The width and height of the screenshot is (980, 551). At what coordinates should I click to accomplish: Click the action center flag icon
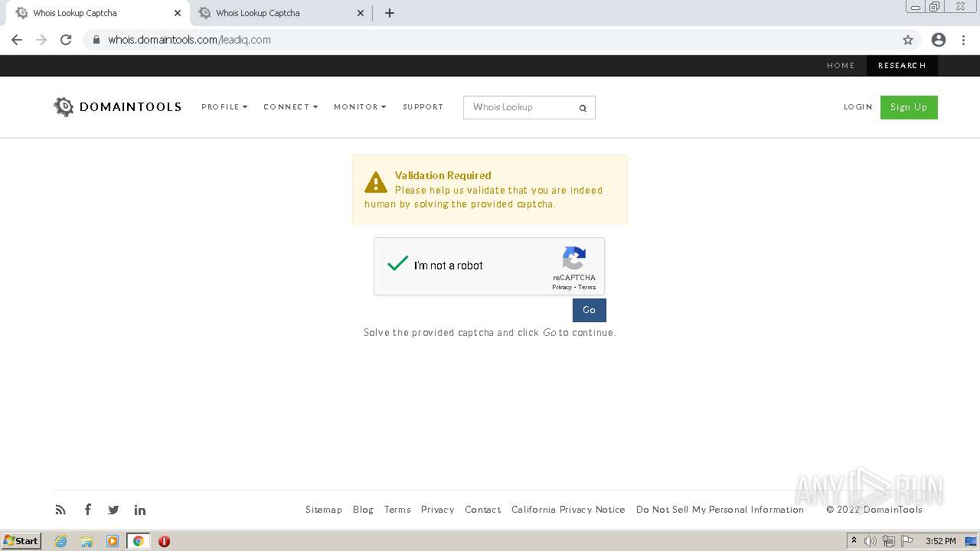click(x=907, y=541)
